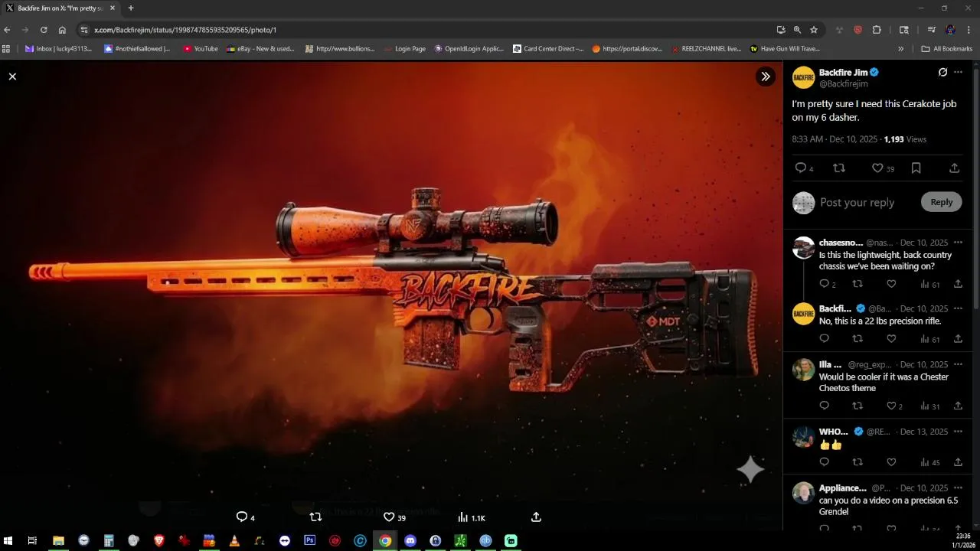The image size is (980, 551).
Task: Open the media control button in the toolbar
Action: (932, 30)
